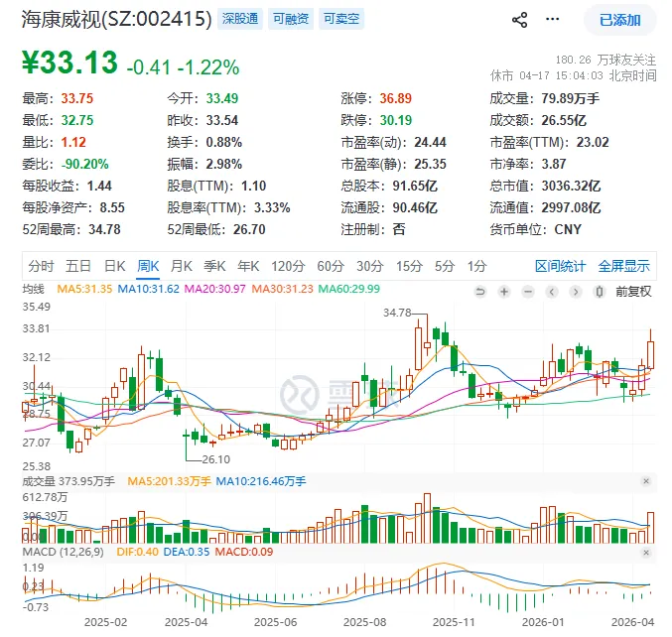This screenshot has width=672, height=637.
Task: Click the MA60:29.99 moving average legend
Action: (349, 289)
